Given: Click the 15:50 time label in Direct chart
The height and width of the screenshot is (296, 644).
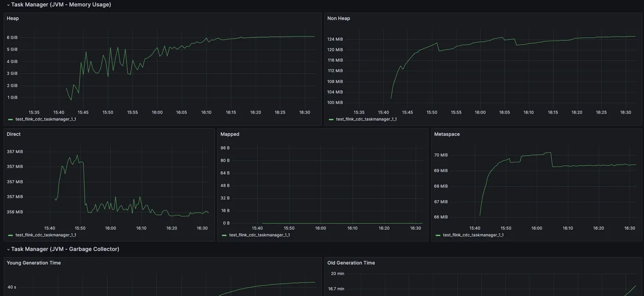Looking at the screenshot, I should click(80, 228).
